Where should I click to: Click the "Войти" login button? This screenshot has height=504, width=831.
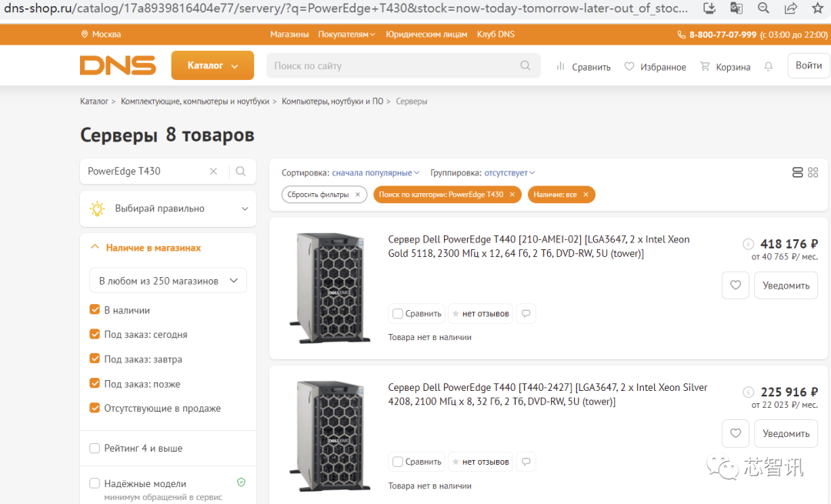[808, 66]
